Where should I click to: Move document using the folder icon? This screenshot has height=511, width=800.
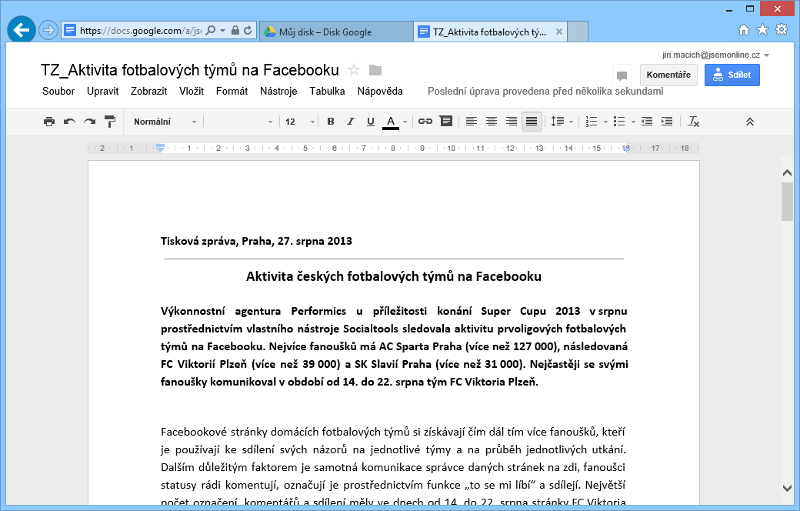click(375, 70)
